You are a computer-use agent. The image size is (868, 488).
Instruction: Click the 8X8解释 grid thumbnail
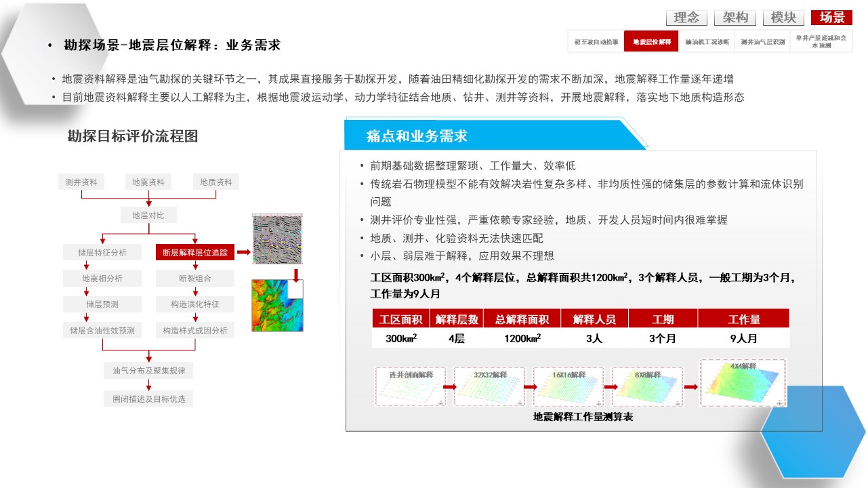[x=647, y=386]
